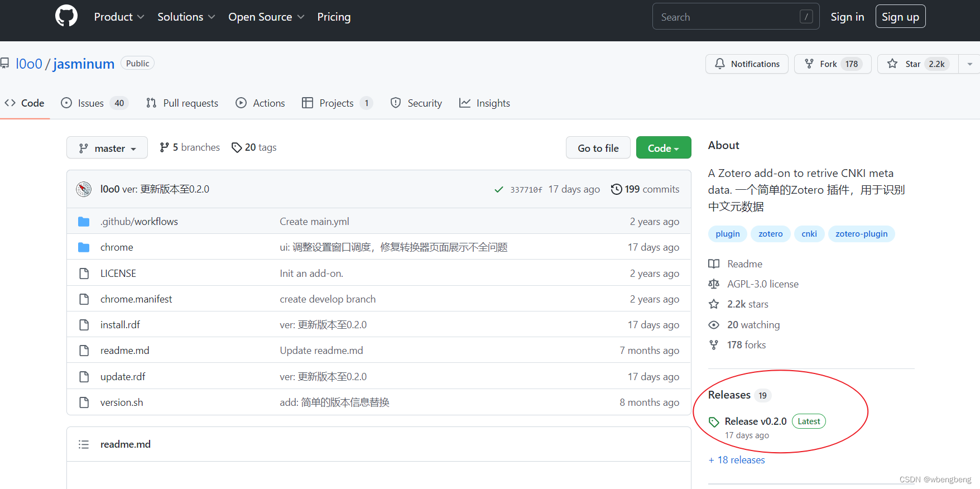Select the zotero topic tag
The width and height of the screenshot is (980, 489).
tap(770, 234)
